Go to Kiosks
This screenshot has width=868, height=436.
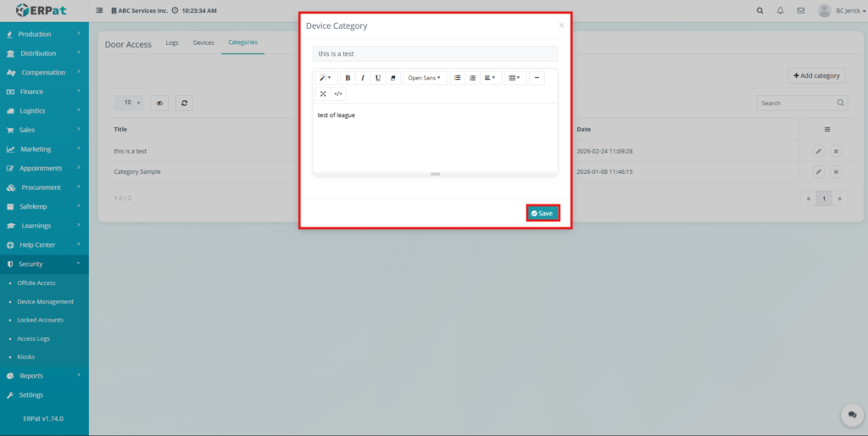(26, 357)
